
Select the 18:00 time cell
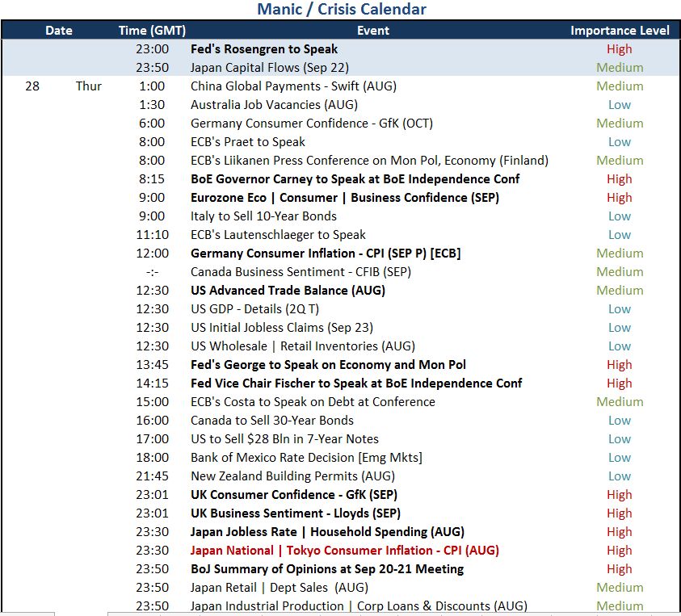point(152,458)
